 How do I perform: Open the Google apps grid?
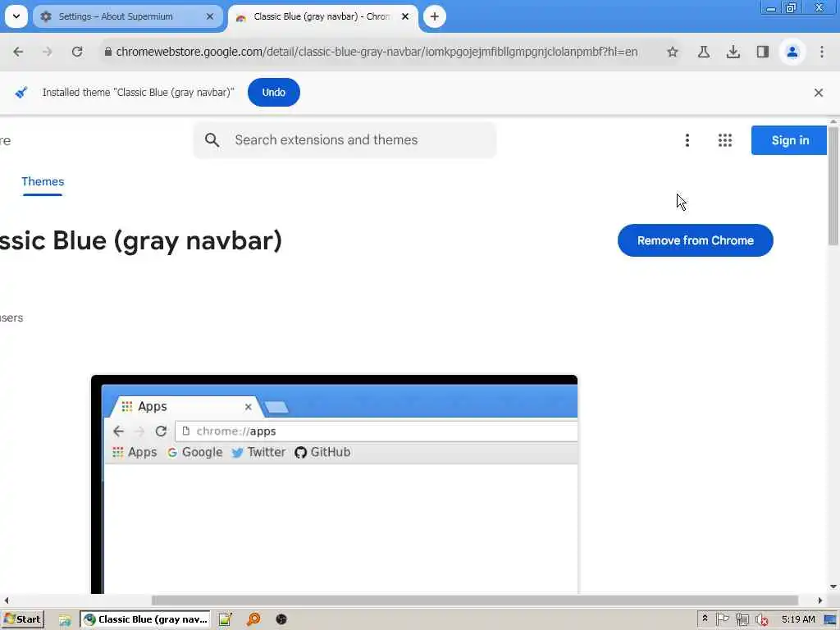click(x=725, y=140)
